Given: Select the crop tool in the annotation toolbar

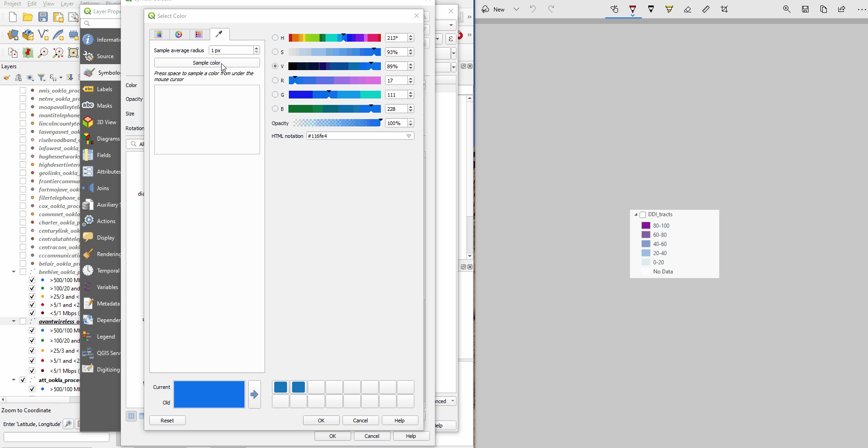Looking at the screenshot, I should [x=724, y=9].
